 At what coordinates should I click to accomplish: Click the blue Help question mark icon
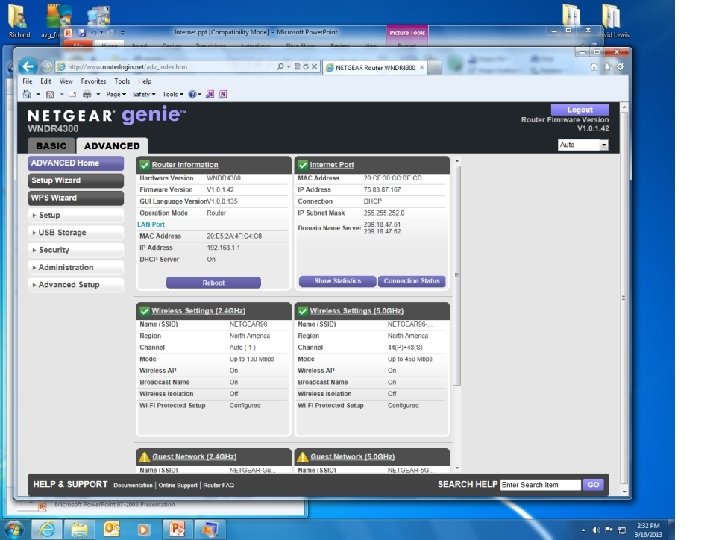[x=192, y=95]
